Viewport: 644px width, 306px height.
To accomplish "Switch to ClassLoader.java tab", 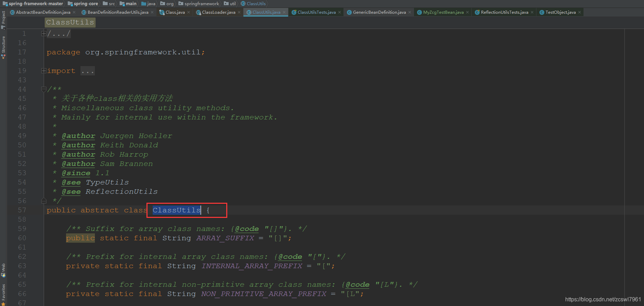I will (219, 12).
